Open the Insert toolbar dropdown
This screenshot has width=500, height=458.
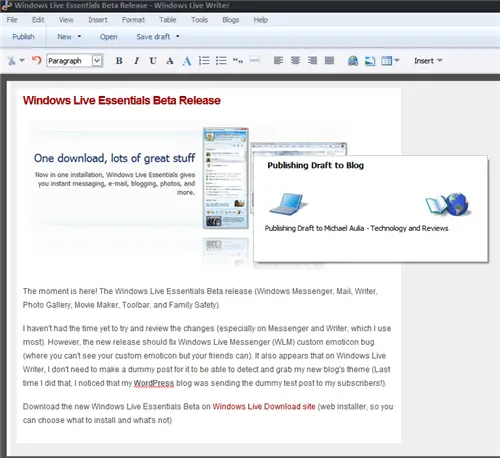click(x=428, y=61)
